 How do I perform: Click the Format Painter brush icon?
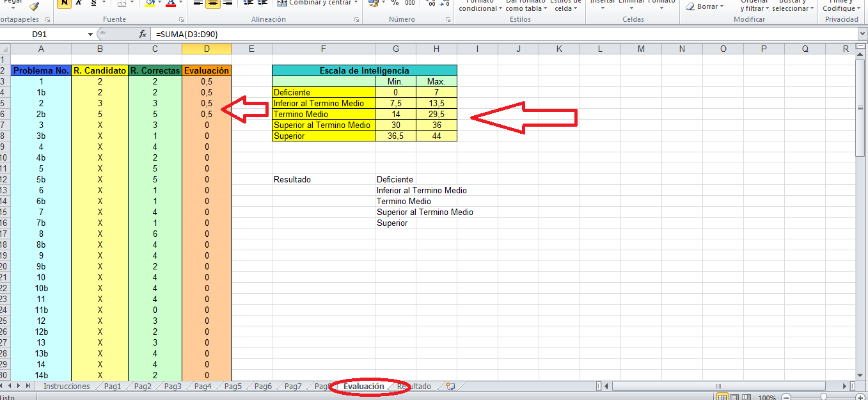click(x=33, y=5)
